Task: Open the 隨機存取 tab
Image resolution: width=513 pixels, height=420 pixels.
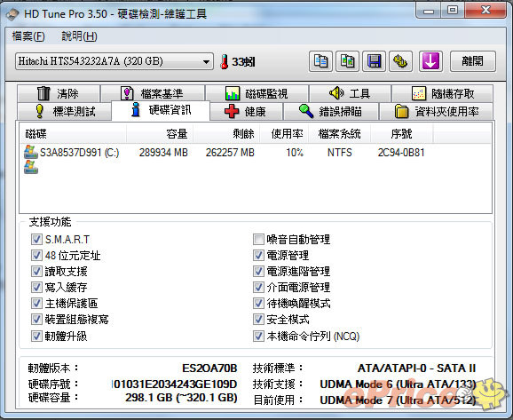Action: click(x=442, y=93)
